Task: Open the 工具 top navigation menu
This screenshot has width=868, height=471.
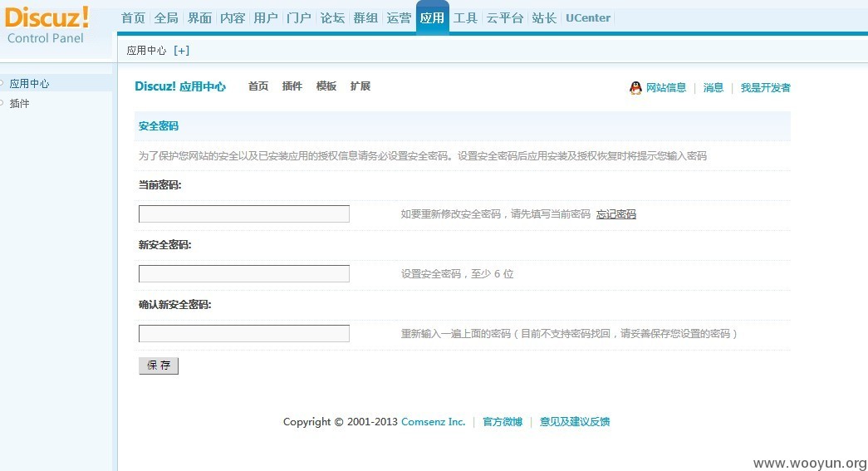Action: (x=465, y=17)
